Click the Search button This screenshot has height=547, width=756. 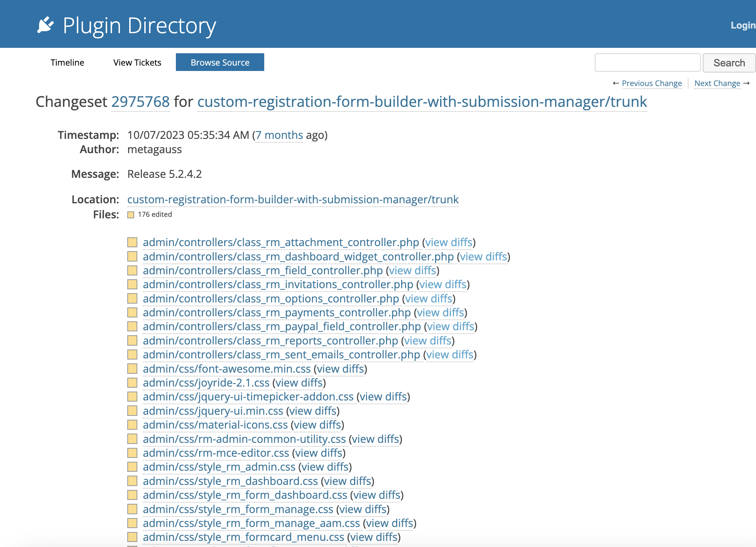click(729, 63)
